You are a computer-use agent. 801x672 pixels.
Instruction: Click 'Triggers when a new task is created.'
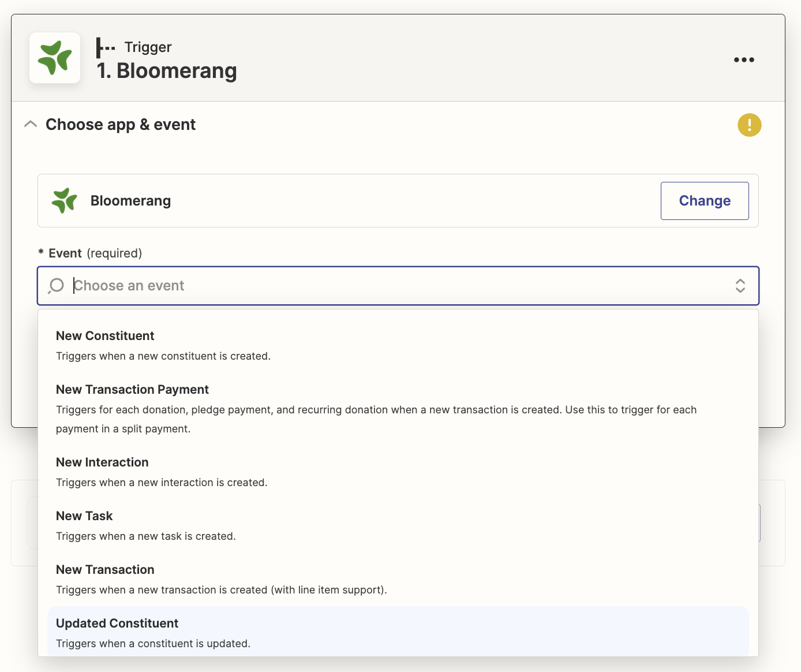click(x=146, y=536)
